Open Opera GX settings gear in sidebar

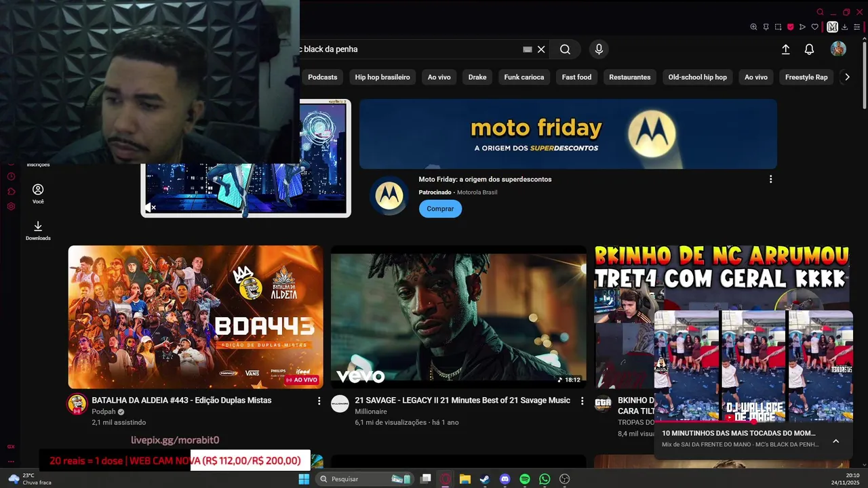click(x=11, y=206)
